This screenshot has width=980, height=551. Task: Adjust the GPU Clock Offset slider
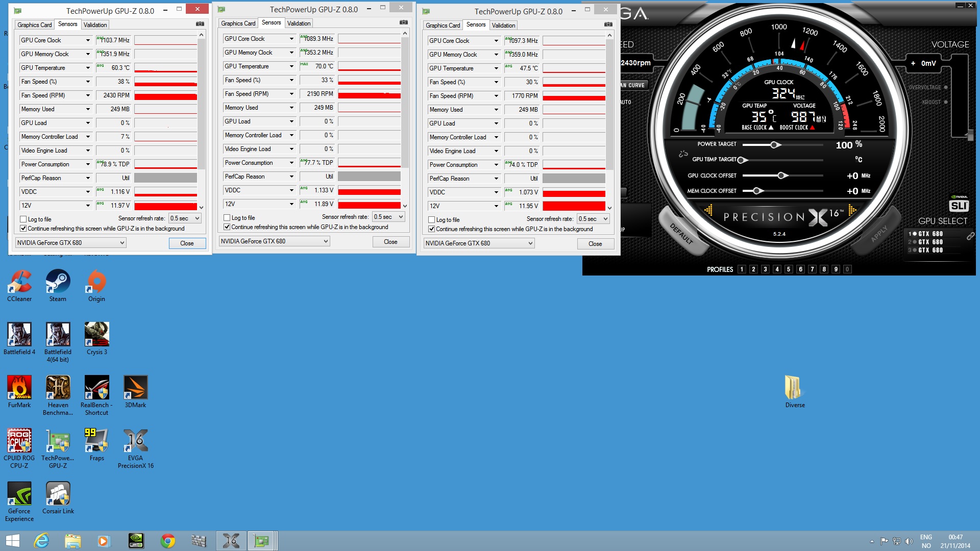[781, 176]
